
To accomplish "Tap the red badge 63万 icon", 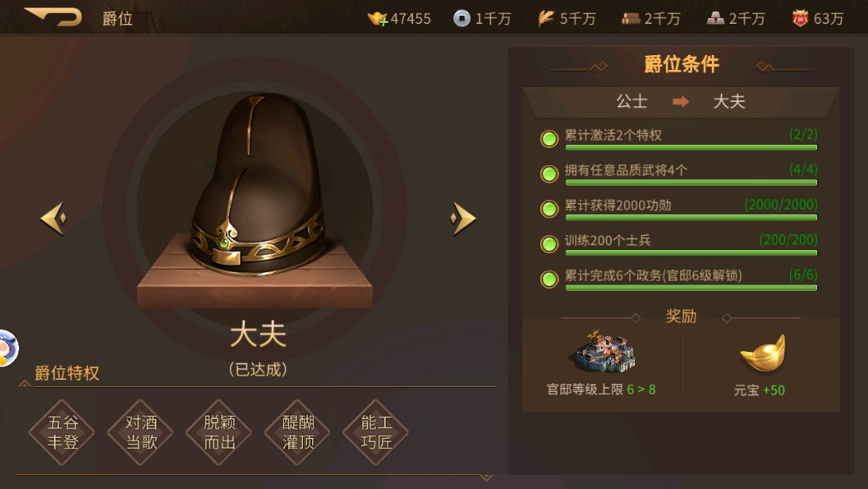I will 800,19.
